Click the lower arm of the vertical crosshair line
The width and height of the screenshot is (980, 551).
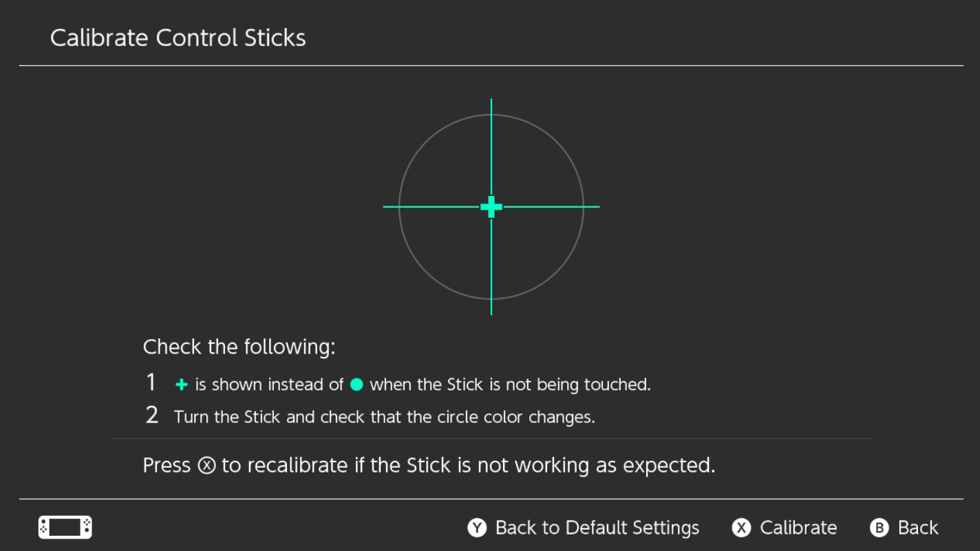coord(491,266)
